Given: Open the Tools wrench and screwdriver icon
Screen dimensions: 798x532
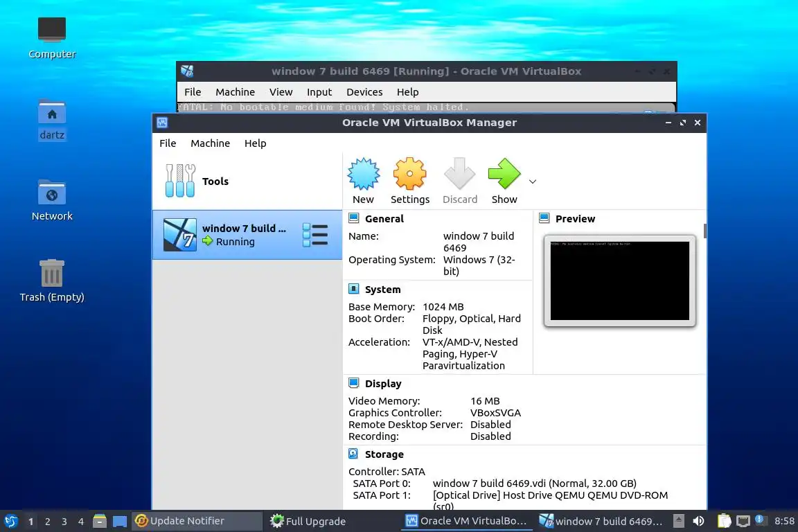Looking at the screenshot, I should [180, 181].
